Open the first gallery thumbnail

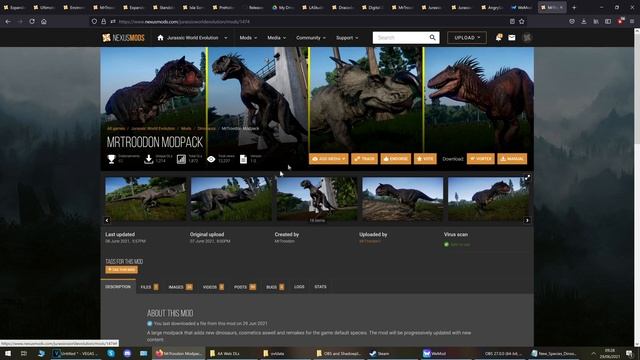[146, 199]
